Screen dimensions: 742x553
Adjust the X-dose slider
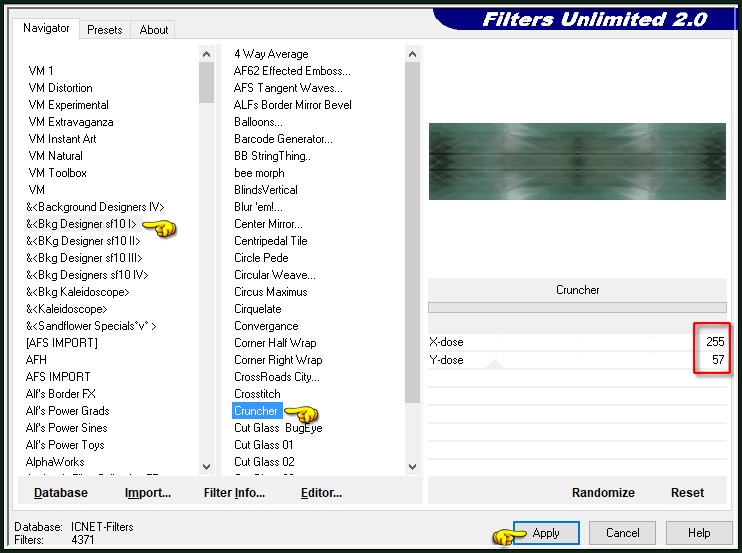[x=577, y=342]
